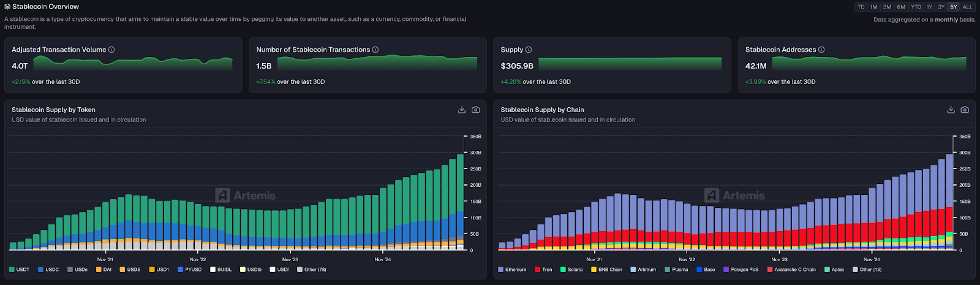Click the 1.5B transactions value
The image size is (980, 285).
(264, 66)
